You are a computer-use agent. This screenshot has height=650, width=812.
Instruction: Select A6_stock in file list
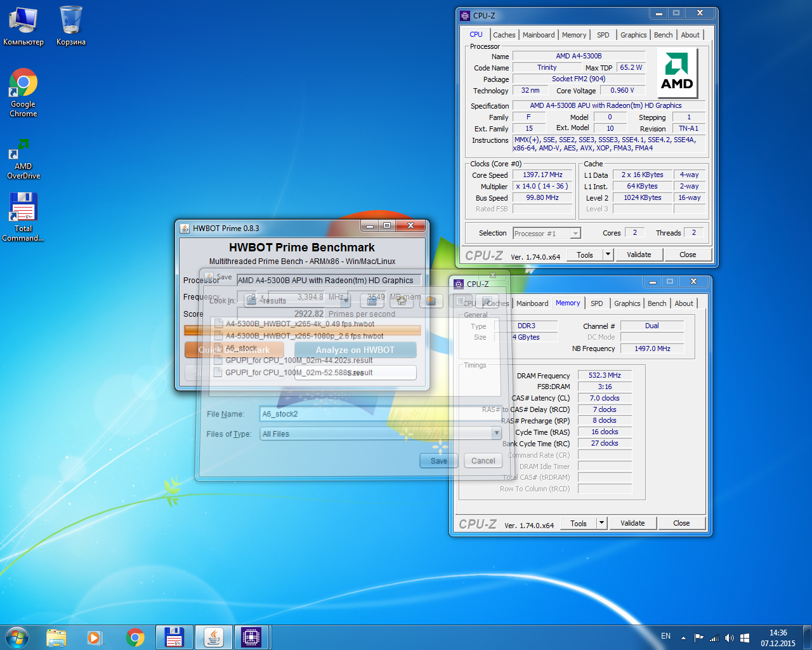(241, 348)
